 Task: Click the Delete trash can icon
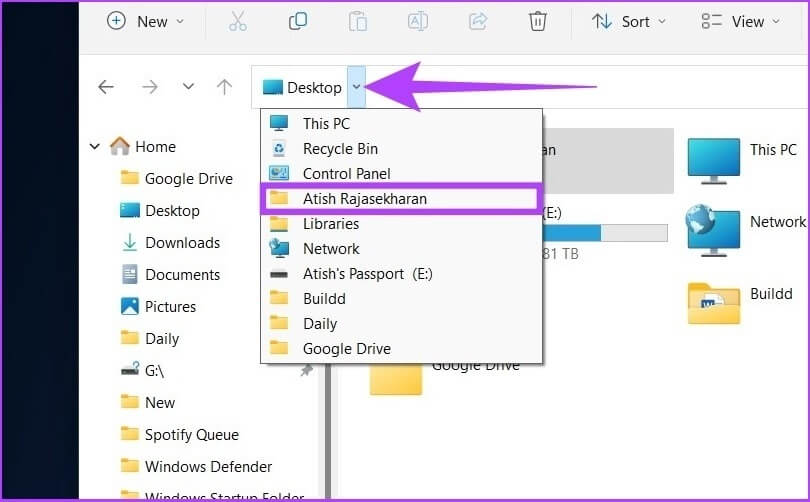[x=537, y=22]
